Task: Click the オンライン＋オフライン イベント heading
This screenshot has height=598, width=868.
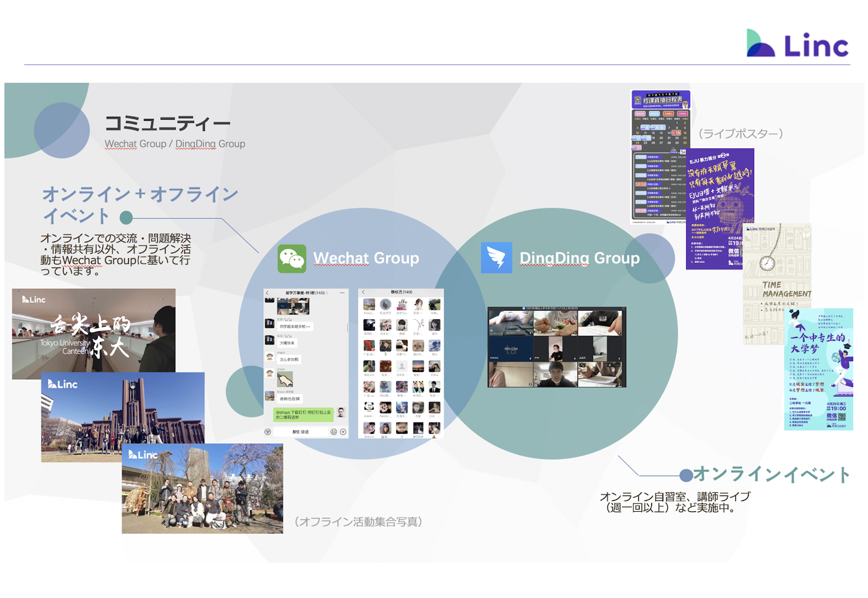Action: (140, 205)
